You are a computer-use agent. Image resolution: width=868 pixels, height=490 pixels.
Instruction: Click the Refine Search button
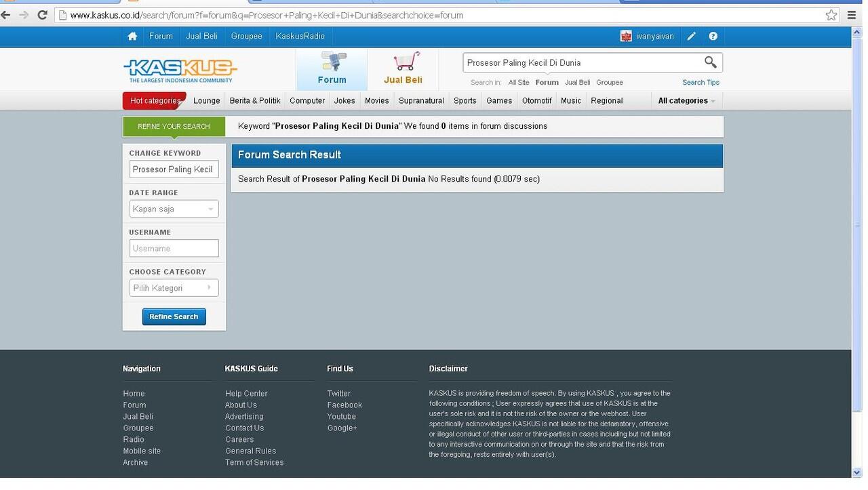click(174, 317)
